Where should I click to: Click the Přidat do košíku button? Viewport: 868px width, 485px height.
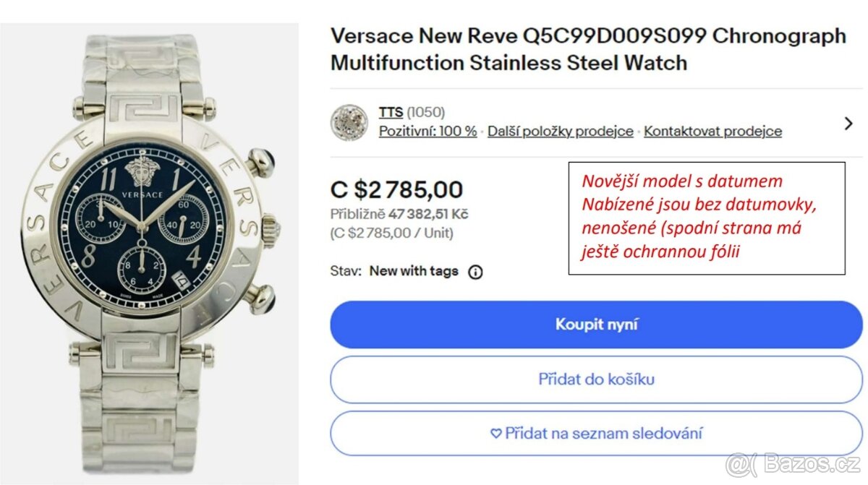click(x=596, y=379)
